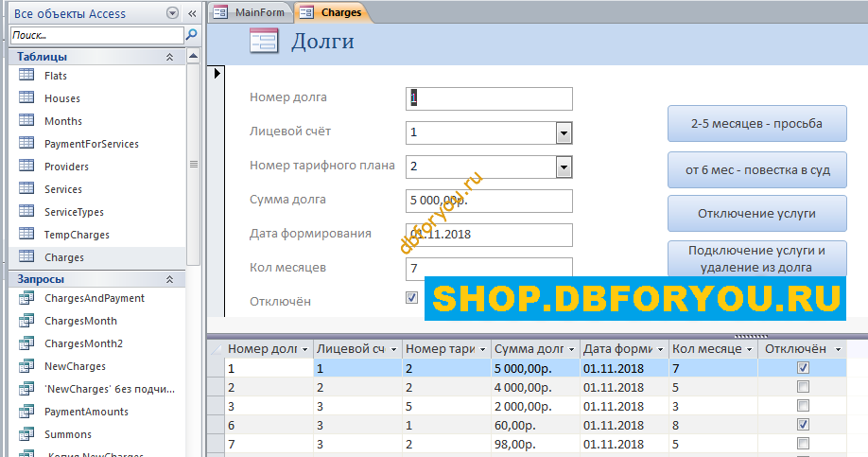Click от 6 мес - повестка в суд
Viewport: 868px width, 457px height.
pos(756,170)
